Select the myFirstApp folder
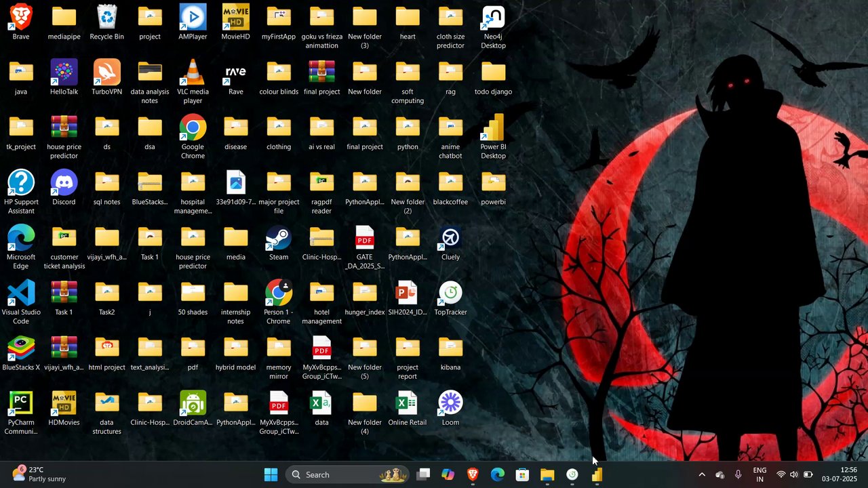The height and width of the screenshot is (488, 868). click(279, 22)
